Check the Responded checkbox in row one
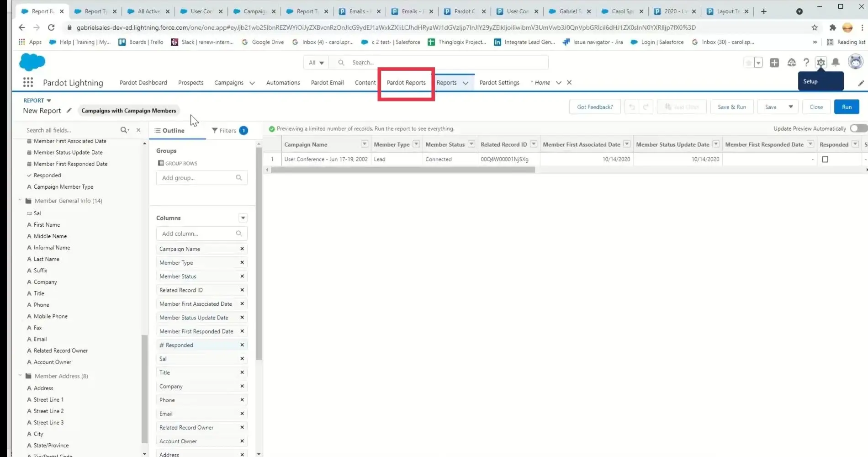 coord(825,159)
